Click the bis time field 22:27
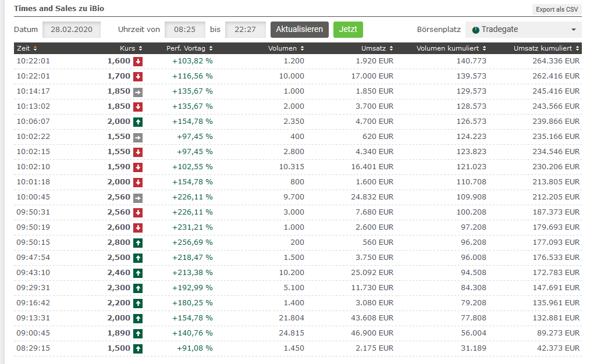 [245, 30]
